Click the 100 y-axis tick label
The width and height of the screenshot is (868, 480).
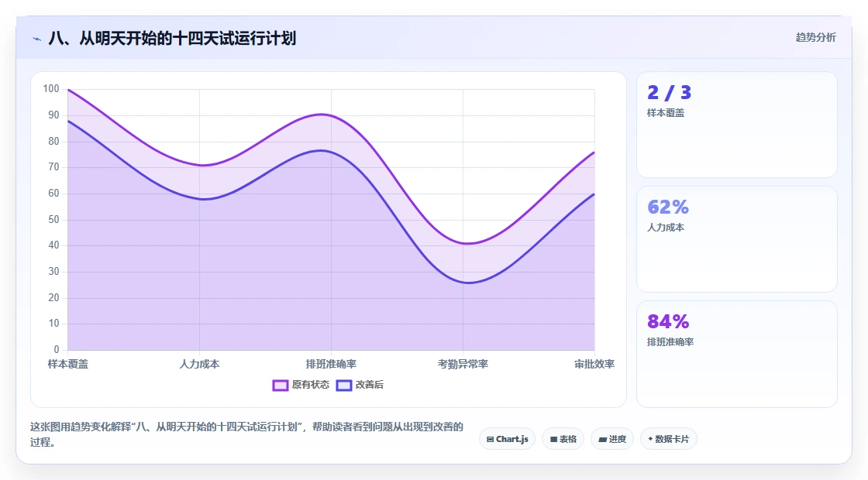click(x=51, y=89)
